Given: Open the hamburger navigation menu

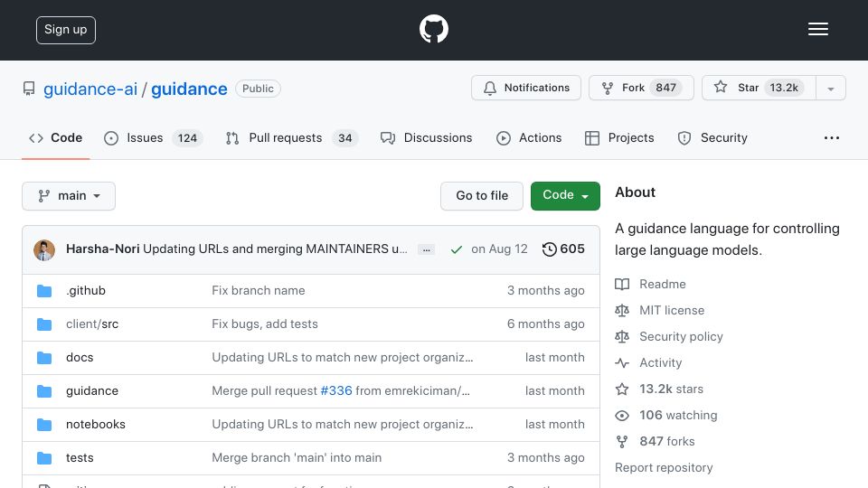Looking at the screenshot, I should tap(817, 29).
